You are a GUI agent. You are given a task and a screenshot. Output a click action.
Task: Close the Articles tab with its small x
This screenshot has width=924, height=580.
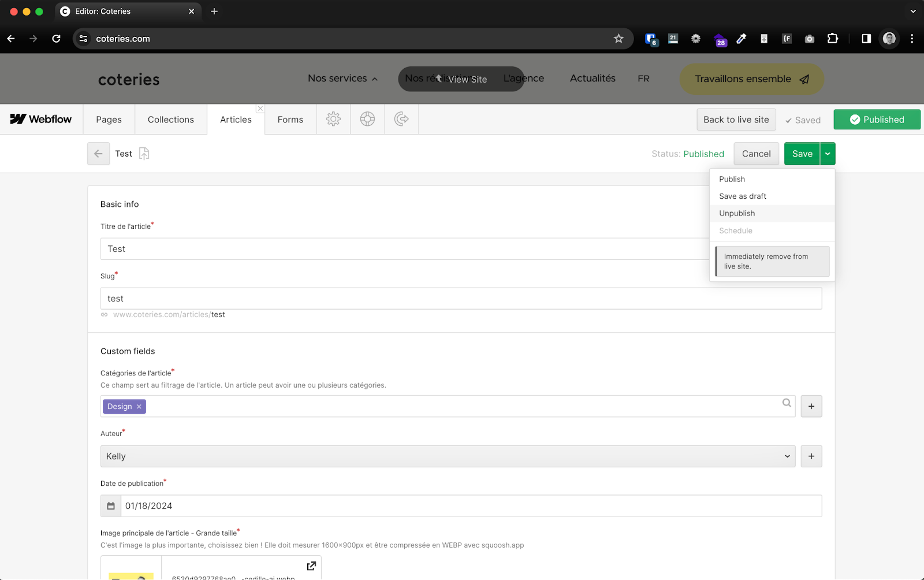click(x=260, y=109)
